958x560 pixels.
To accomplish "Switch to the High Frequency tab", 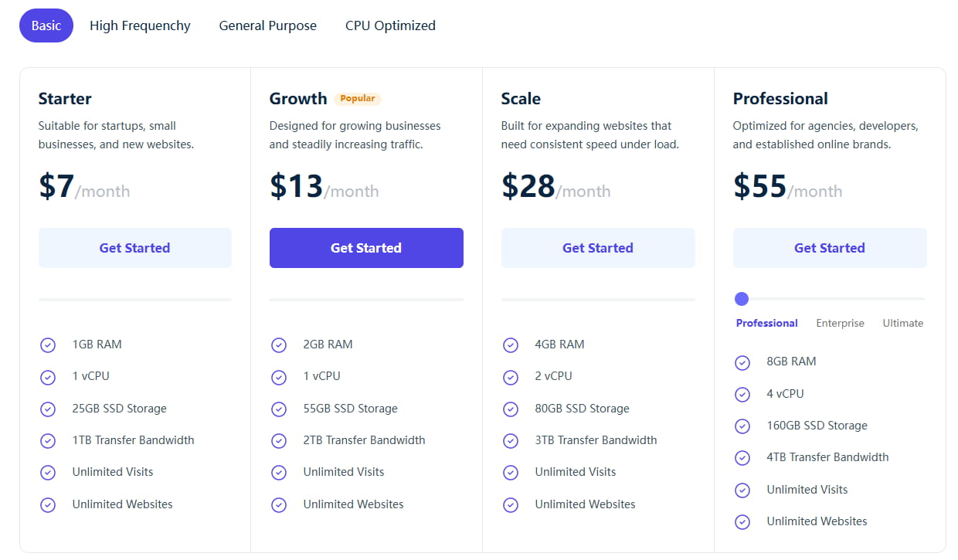I will (140, 25).
